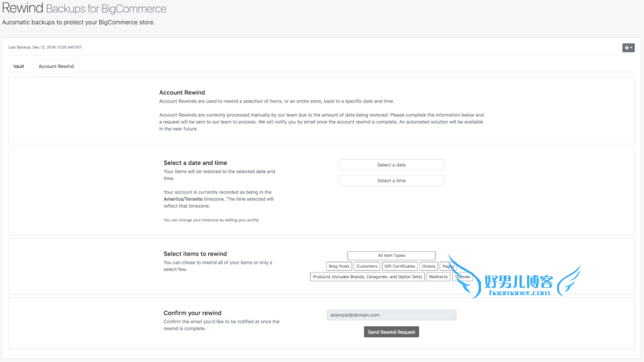Focus the example@domain.com email field

point(391,315)
